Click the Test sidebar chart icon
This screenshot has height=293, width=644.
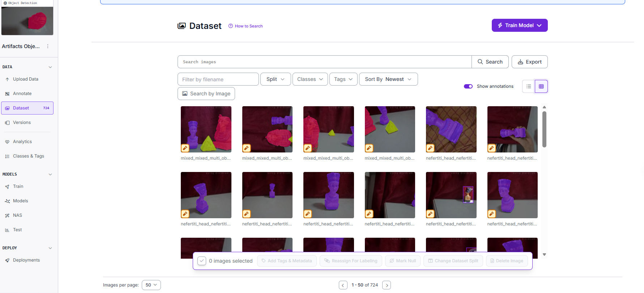[x=7, y=230]
